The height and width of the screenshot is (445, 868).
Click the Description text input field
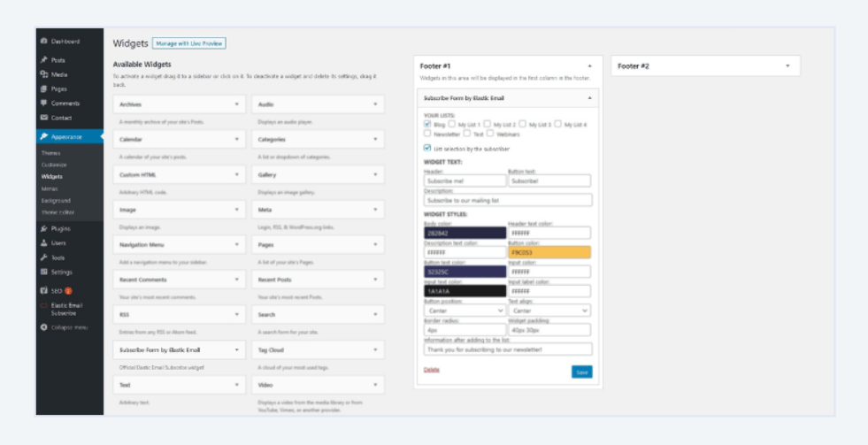point(508,200)
